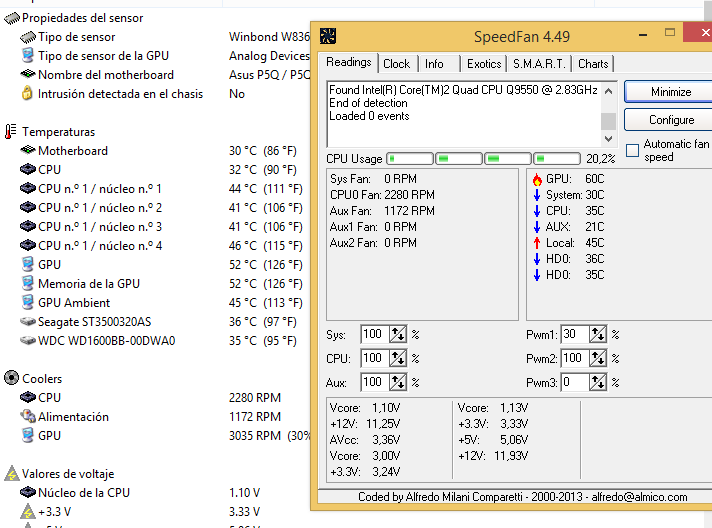This screenshot has width=712, height=528.
Task: Click the blue down arrow beside System temperature
Action: [537, 195]
